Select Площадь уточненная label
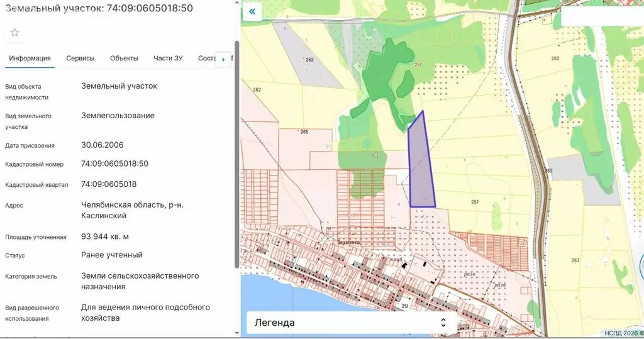Image resolution: width=644 pixels, height=339 pixels. point(36,237)
